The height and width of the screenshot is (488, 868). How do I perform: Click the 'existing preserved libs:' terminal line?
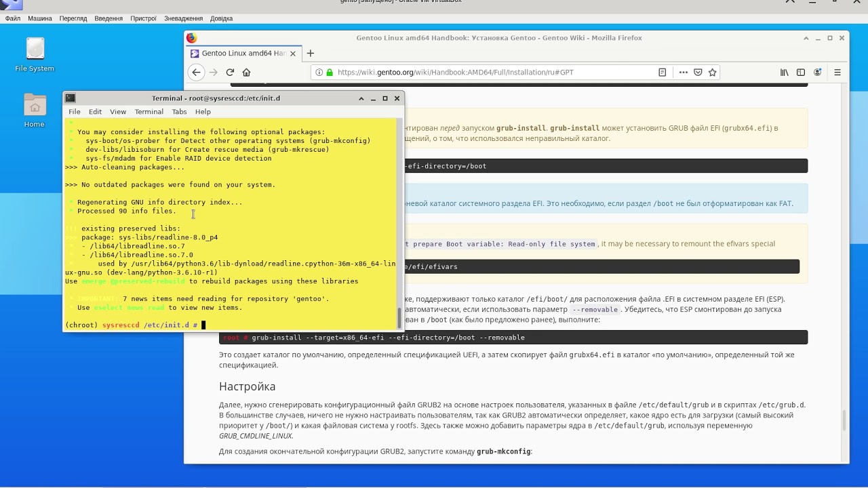[x=131, y=229]
